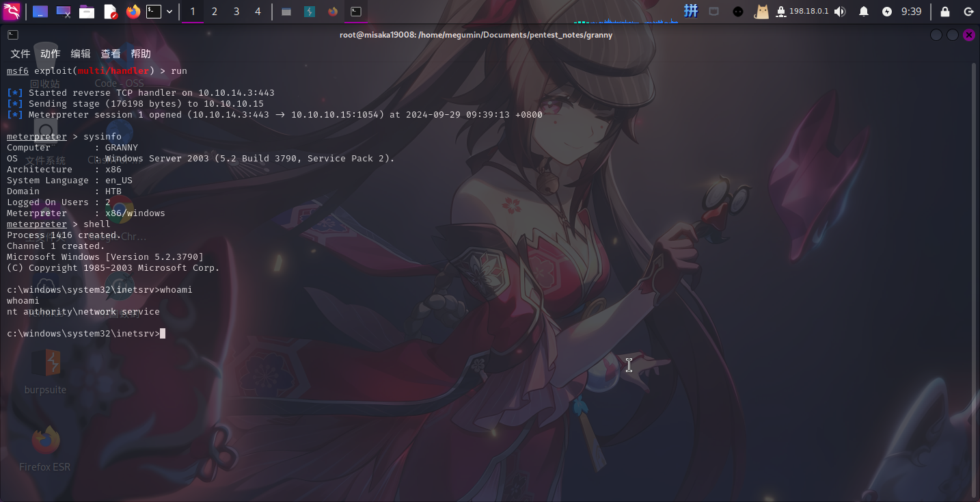Select the Firefox window taskbar button
The image size is (980, 502).
tap(333, 12)
